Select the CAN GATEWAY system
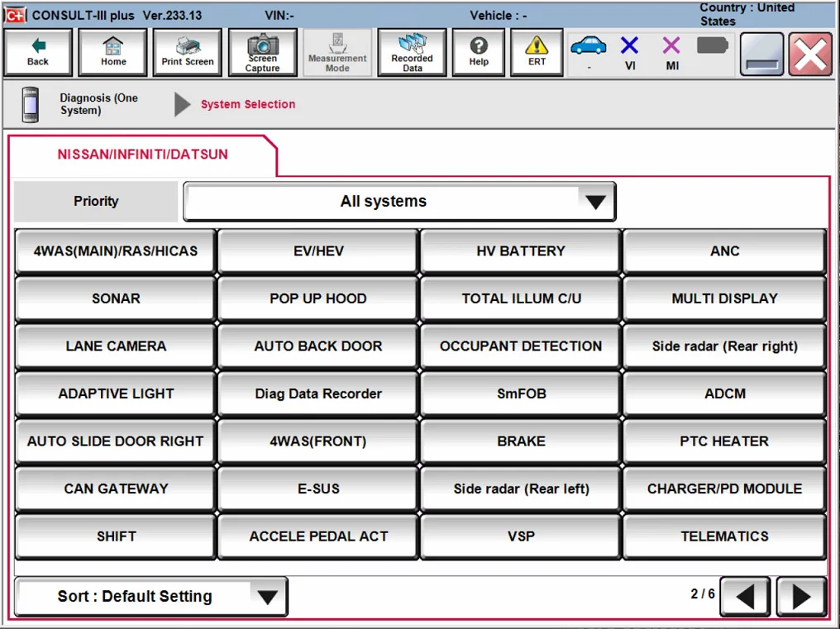This screenshot has height=629, width=840. tap(114, 488)
